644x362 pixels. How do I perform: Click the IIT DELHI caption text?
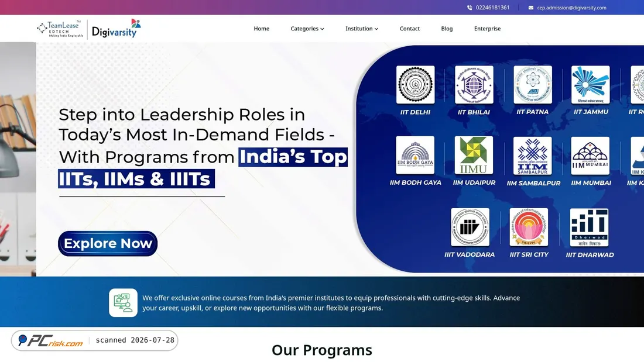pos(415,112)
